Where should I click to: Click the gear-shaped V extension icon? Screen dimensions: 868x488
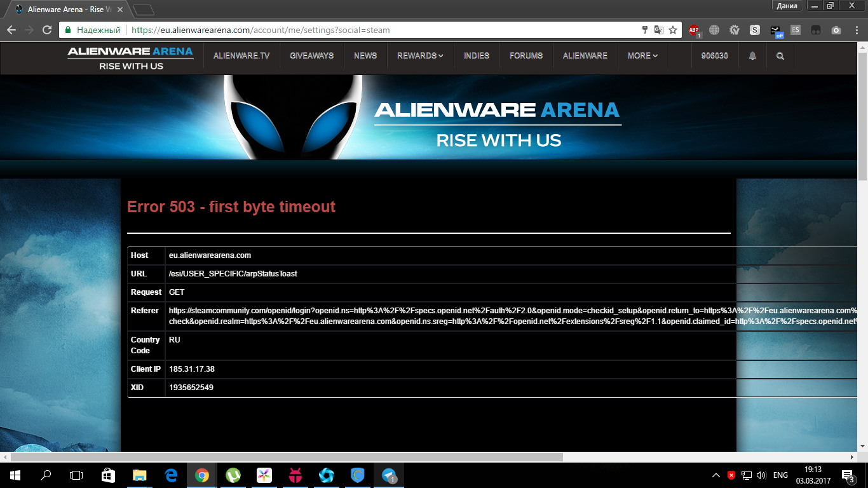(735, 30)
